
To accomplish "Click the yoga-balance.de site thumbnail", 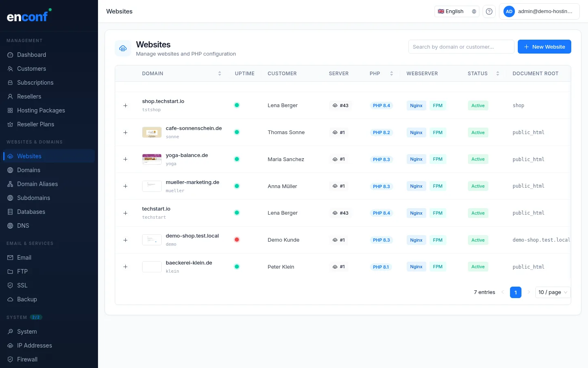I will tap(152, 159).
